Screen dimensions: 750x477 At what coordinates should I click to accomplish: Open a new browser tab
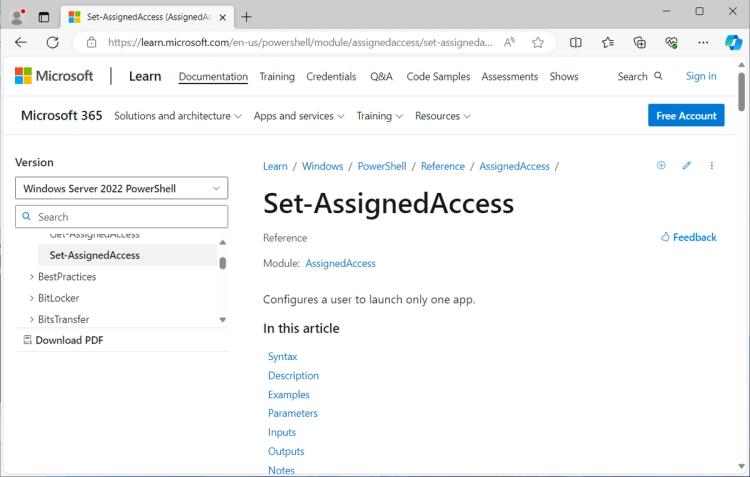(246, 17)
